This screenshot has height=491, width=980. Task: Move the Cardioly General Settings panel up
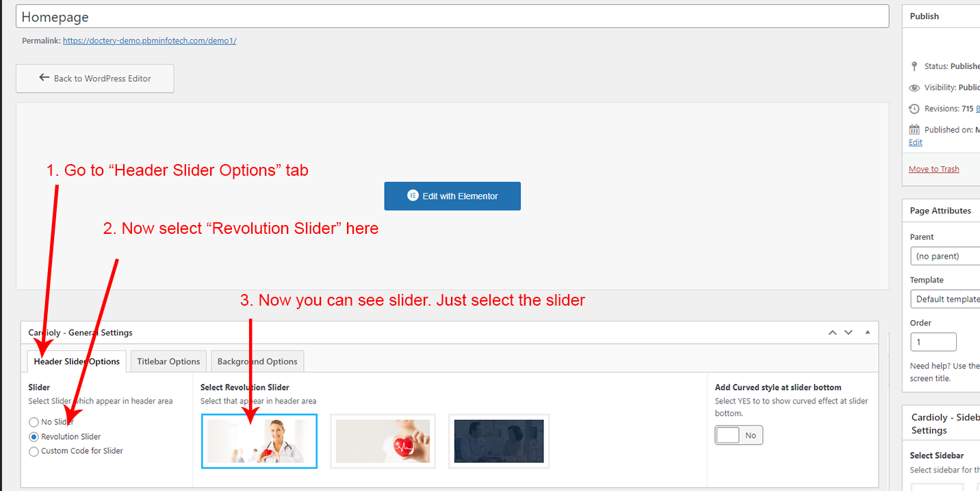pyautogui.click(x=832, y=332)
